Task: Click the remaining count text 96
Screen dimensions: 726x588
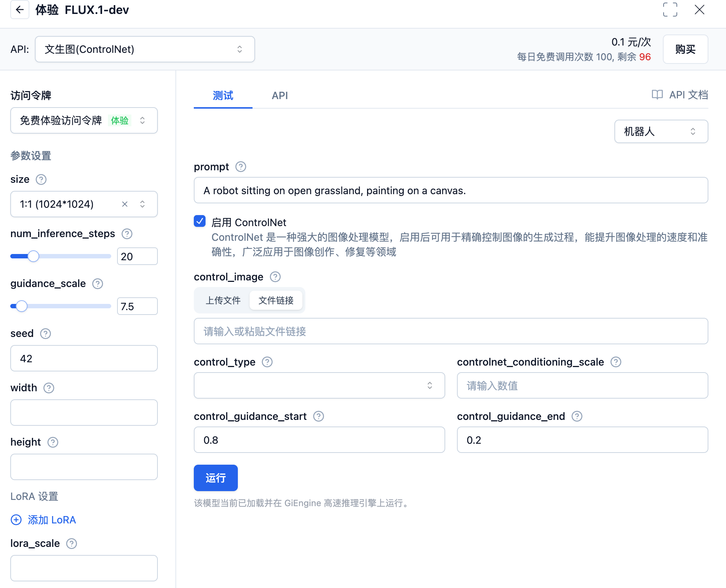Action: [x=645, y=57]
